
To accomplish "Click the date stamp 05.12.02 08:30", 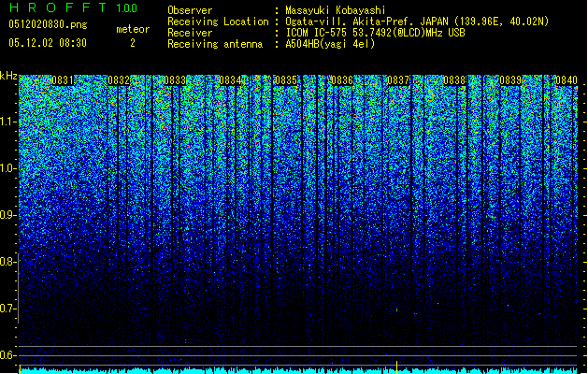I will coord(48,43).
